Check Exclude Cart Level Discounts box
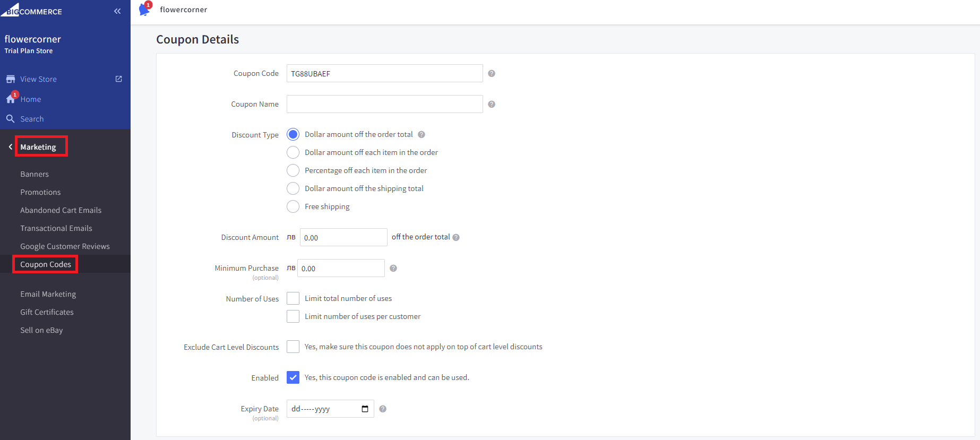The image size is (980, 440). (x=293, y=347)
